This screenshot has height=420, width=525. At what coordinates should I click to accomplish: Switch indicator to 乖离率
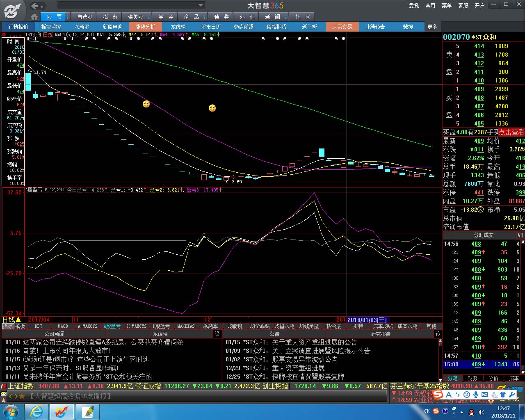click(x=210, y=326)
